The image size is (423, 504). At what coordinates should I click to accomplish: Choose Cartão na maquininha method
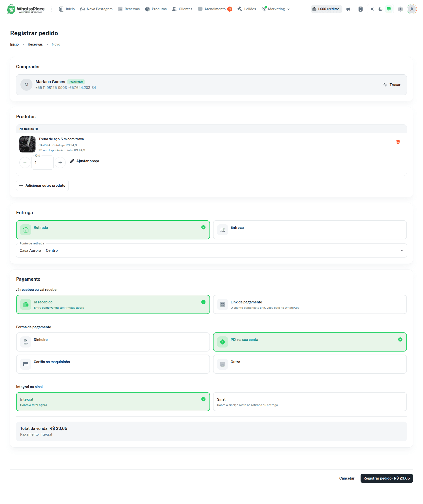click(x=113, y=364)
